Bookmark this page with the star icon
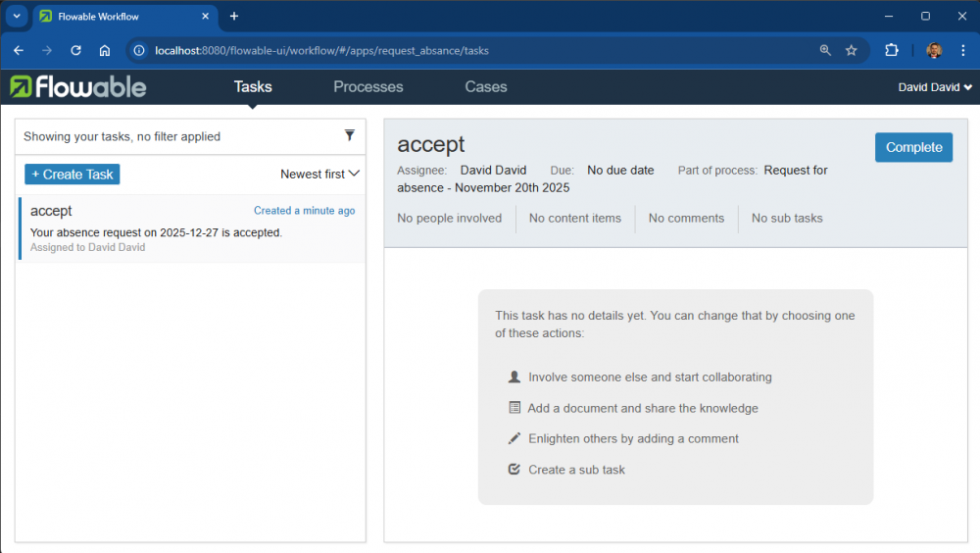Image resolution: width=980 pixels, height=553 pixels. [x=852, y=50]
